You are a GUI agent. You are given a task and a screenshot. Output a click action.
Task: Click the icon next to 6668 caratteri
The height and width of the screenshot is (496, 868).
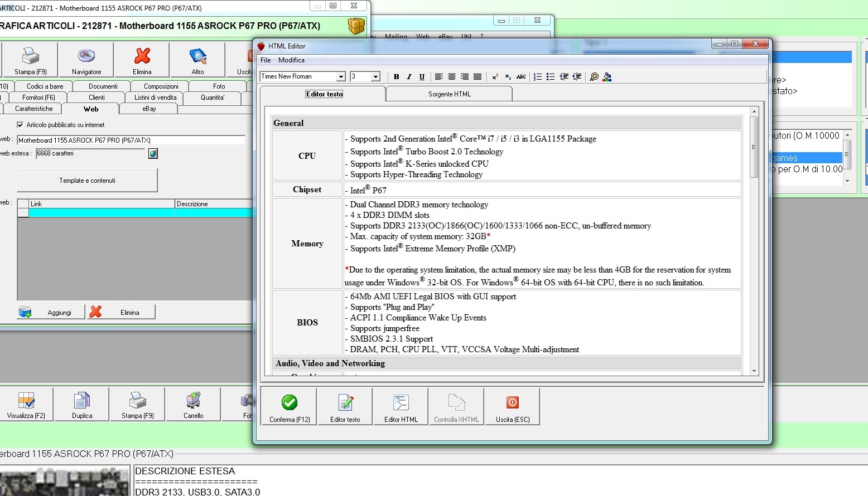(153, 153)
